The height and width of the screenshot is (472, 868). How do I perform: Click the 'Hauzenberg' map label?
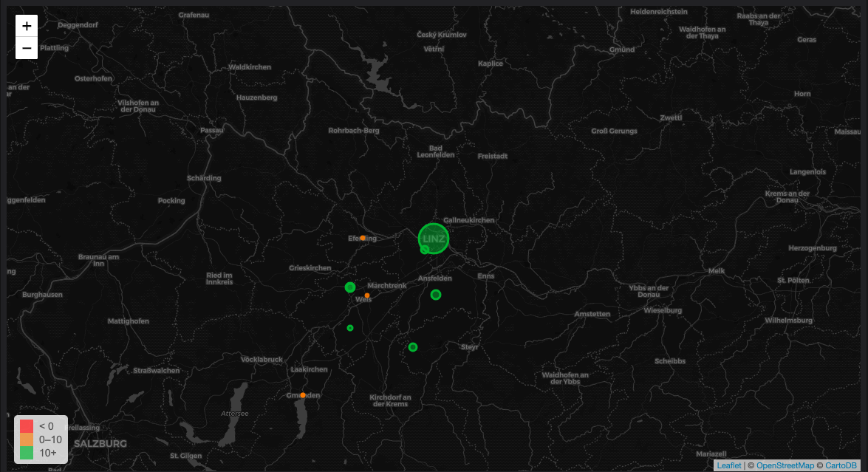[257, 98]
